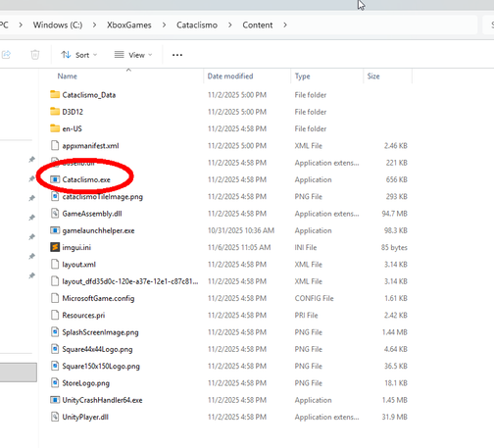Viewport: 494px width, 448px height.
Task: Click the appxmanifest.xml file icon
Action: point(55,145)
